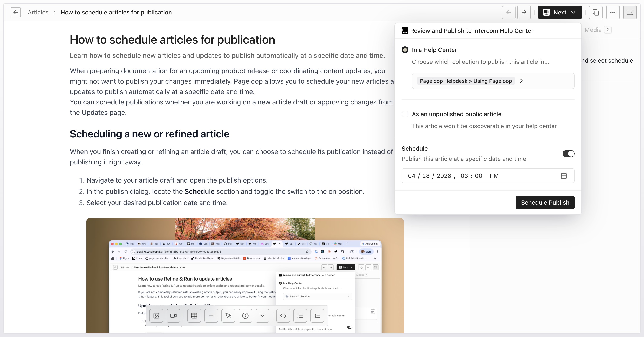This screenshot has height=337, width=644.
Task: Go to the previous article with left arrow
Action: point(509,12)
